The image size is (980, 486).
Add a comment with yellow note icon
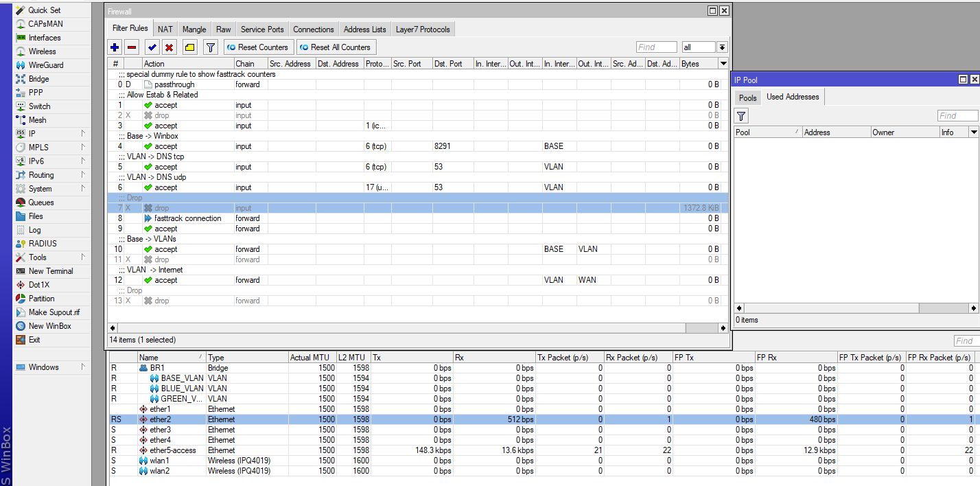pyautogui.click(x=189, y=47)
